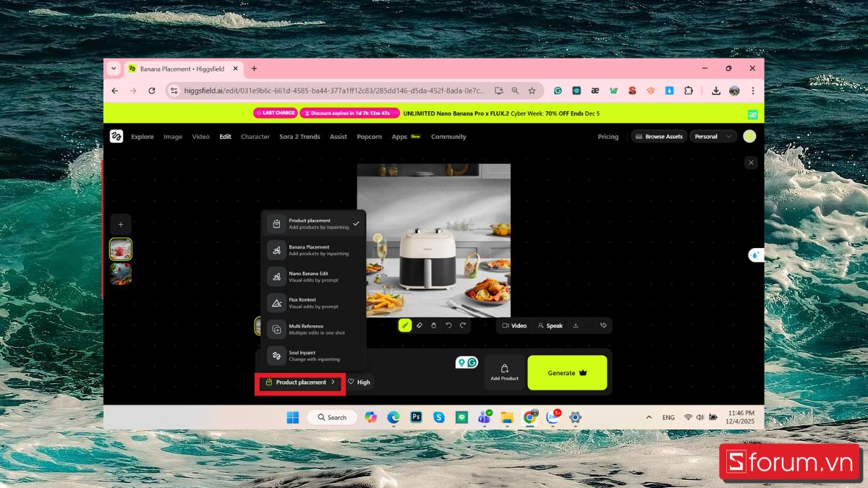Open Microsoft Edge from the taskbar
This screenshot has width=868, height=488.
(x=393, y=417)
